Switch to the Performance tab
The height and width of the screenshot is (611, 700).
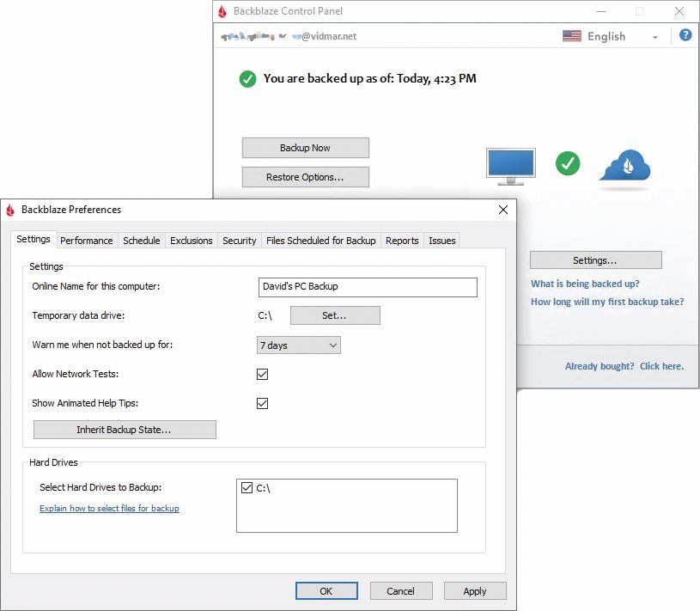87,241
